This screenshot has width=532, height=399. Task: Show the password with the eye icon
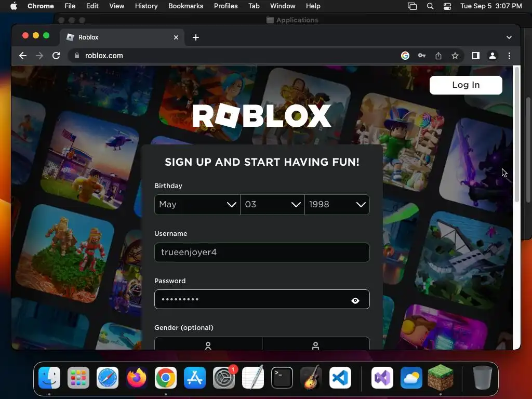pos(355,300)
